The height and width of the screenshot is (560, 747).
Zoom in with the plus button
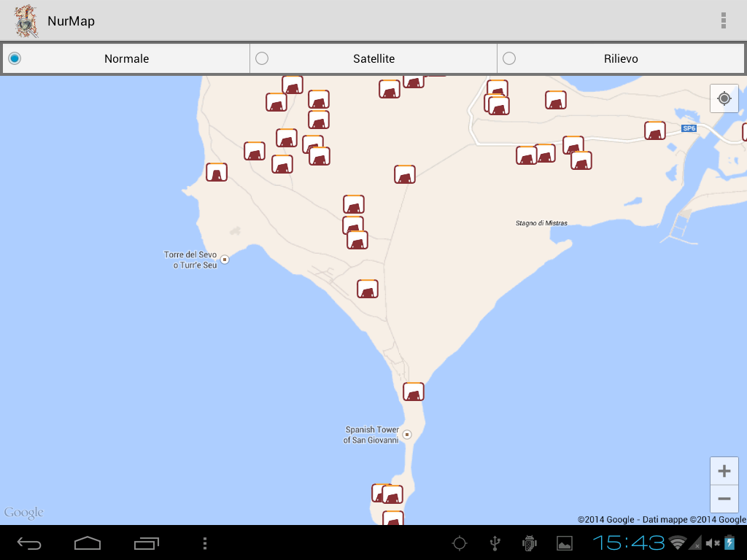point(724,471)
